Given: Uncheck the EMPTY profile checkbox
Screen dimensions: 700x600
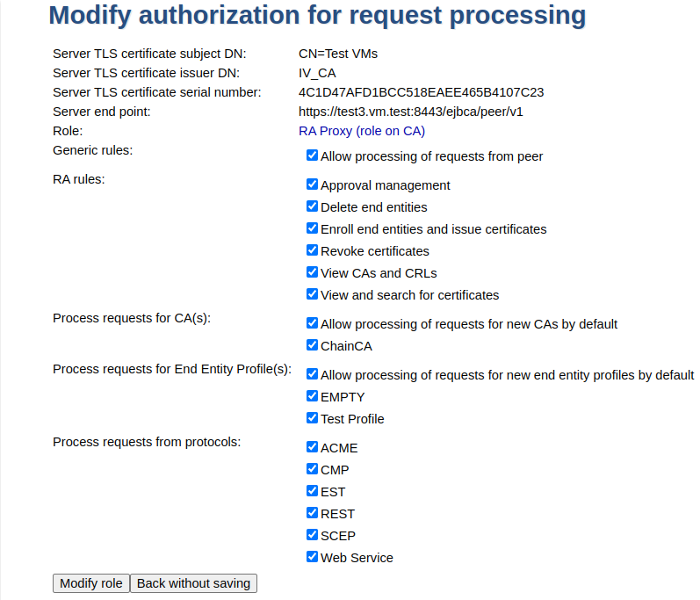Looking at the screenshot, I should pos(312,396).
